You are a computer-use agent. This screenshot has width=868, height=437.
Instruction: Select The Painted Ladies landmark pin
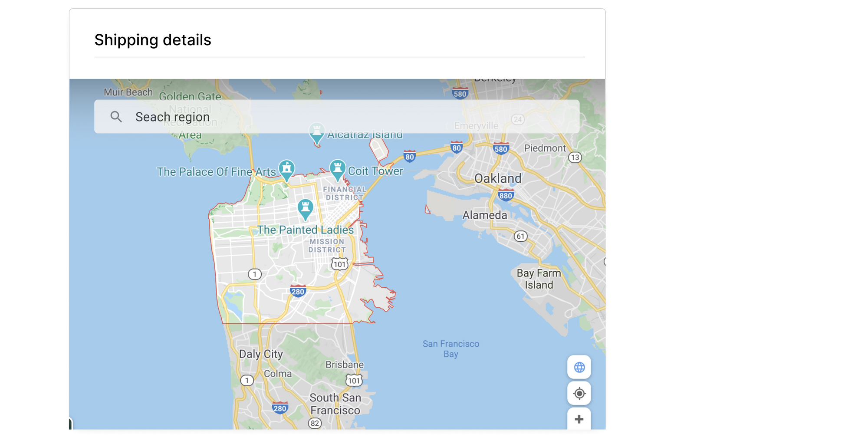pos(306,210)
